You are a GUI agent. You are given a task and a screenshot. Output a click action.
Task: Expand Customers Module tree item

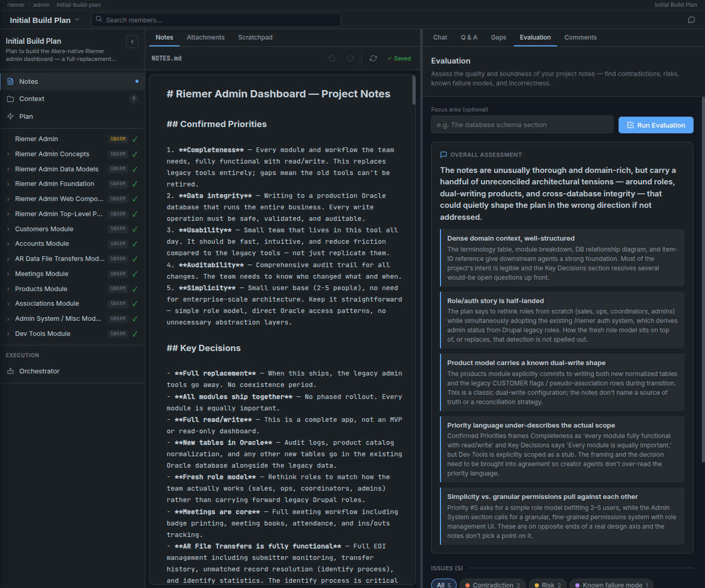click(x=8, y=229)
